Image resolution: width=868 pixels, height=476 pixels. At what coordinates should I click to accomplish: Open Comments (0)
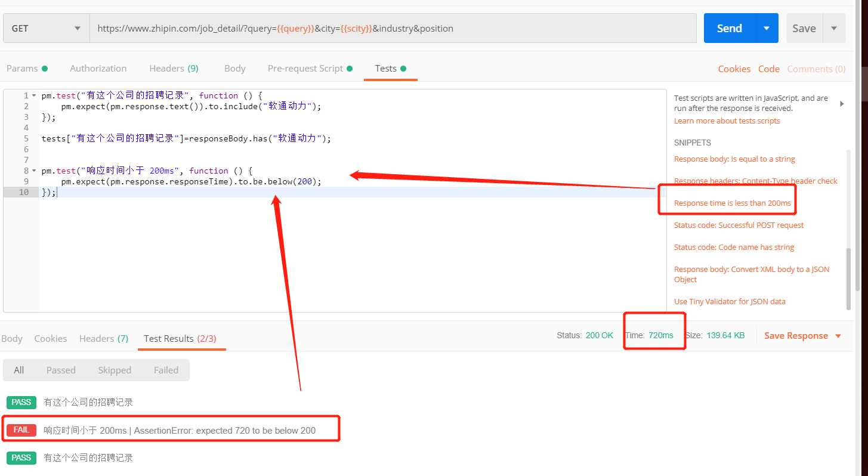[x=816, y=69]
